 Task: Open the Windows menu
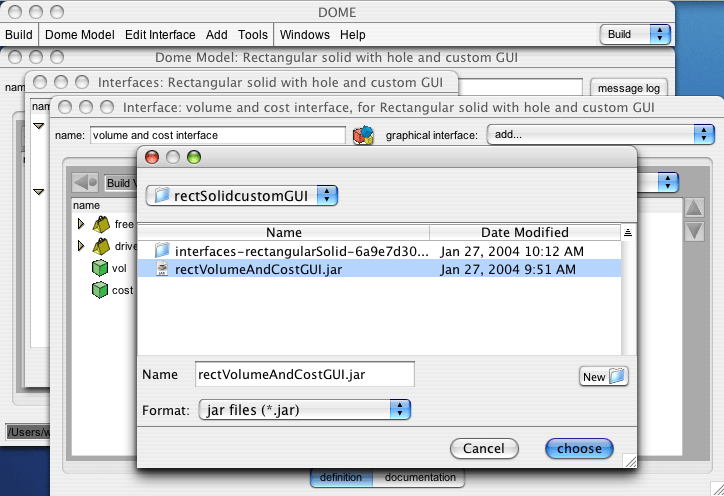(x=305, y=35)
